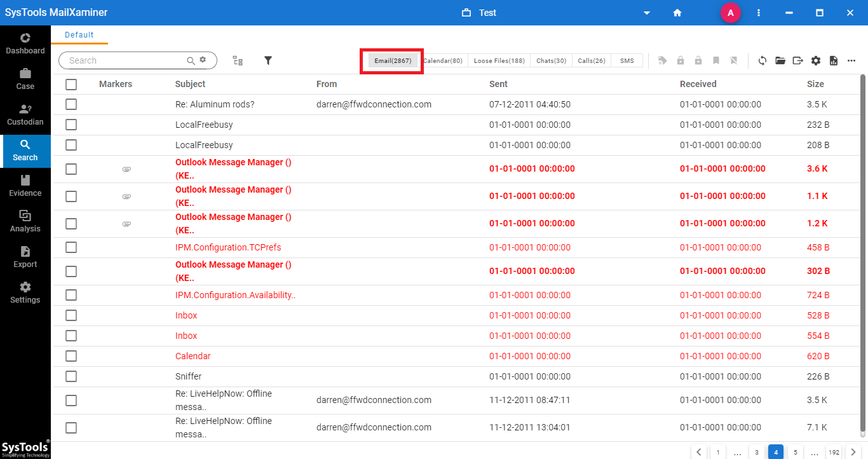Switch to the Loose Files(188) tab
Image resolution: width=868 pixels, height=459 pixels.
point(499,60)
